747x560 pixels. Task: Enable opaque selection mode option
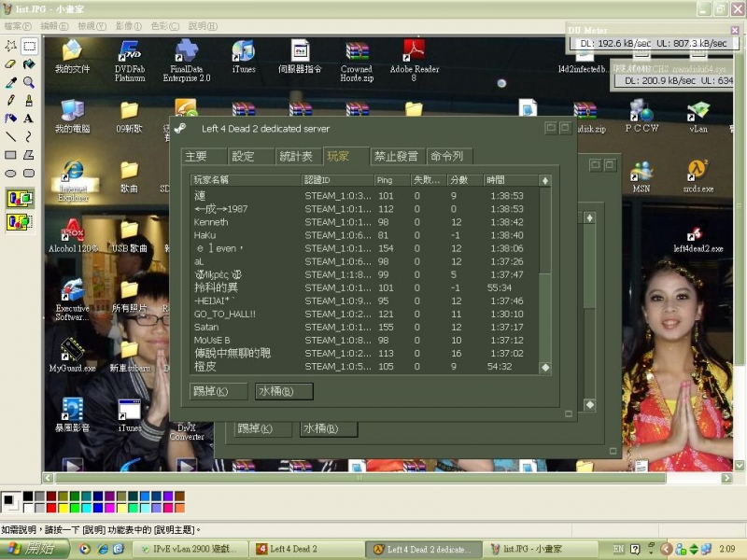coord(20,199)
